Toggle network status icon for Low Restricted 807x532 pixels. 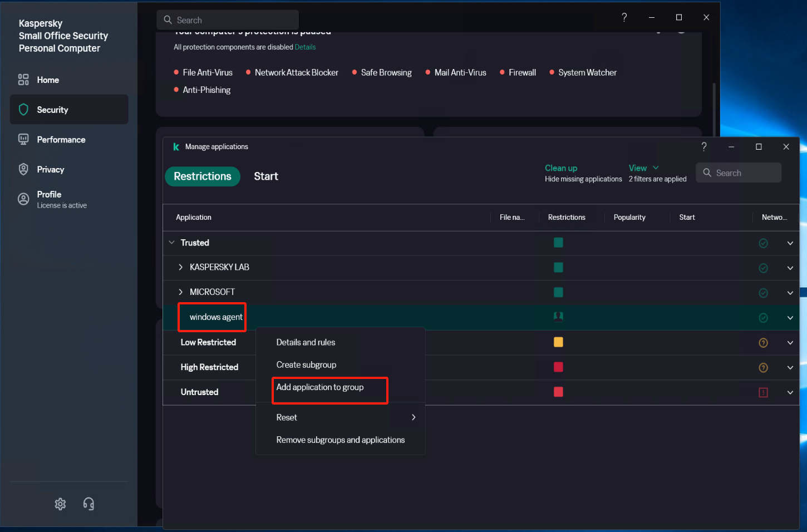coord(763,343)
